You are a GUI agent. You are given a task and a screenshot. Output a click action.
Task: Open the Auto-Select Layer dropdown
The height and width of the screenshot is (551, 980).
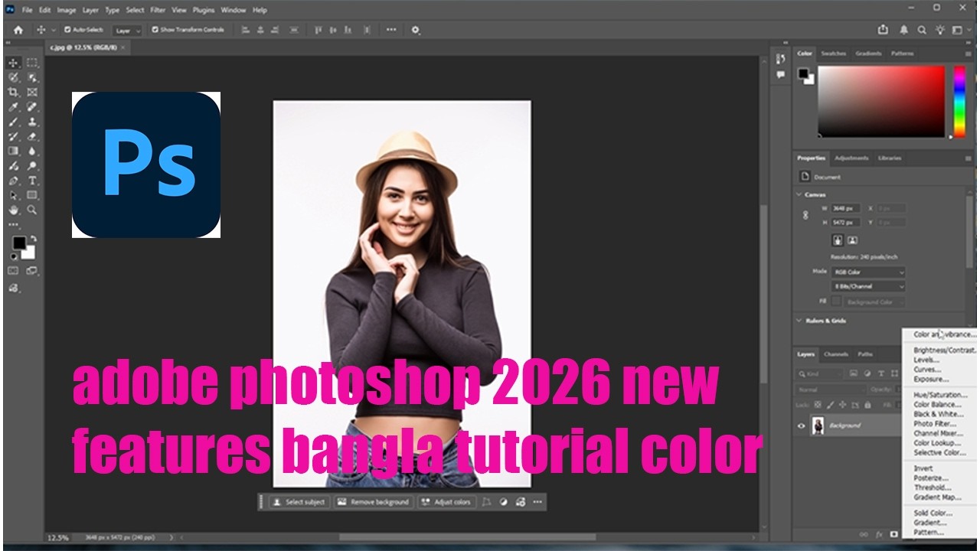[x=127, y=31]
